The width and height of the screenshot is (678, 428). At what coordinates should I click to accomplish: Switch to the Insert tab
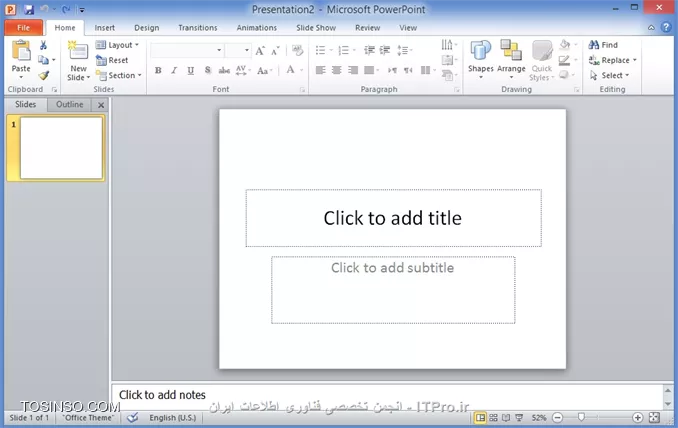click(105, 28)
